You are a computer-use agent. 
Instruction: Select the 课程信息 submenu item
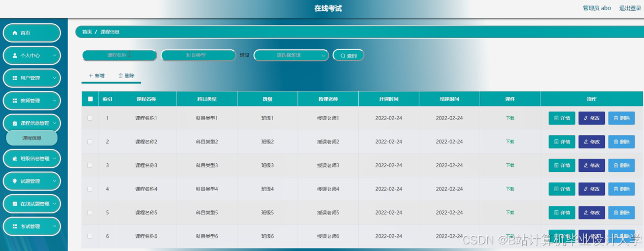(x=31, y=138)
